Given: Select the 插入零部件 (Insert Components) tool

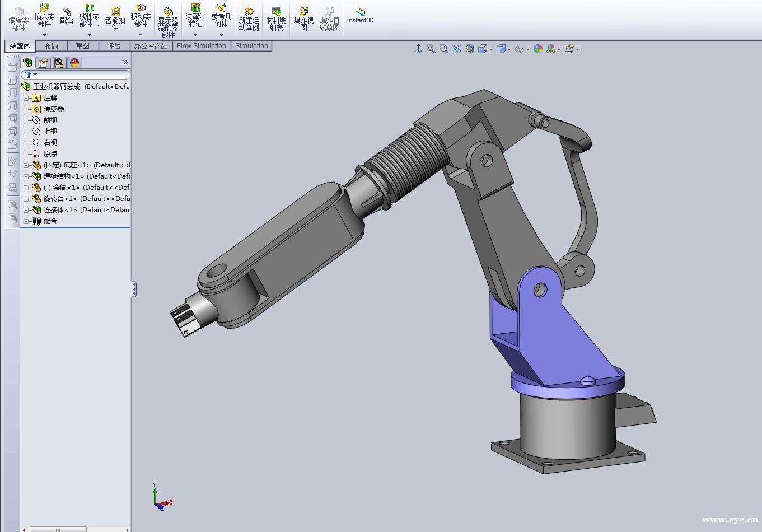Looking at the screenshot, I should (44, 17).
